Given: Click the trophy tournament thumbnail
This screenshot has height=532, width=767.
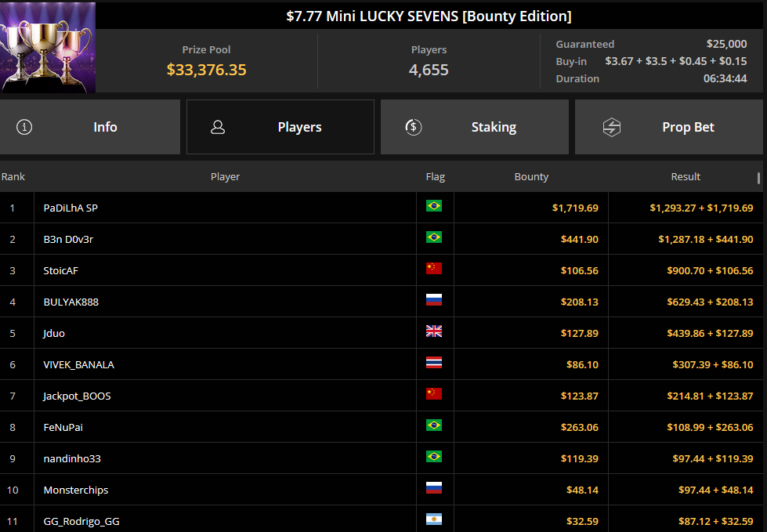Looking at the screenshot, I should tap(48, 48).
